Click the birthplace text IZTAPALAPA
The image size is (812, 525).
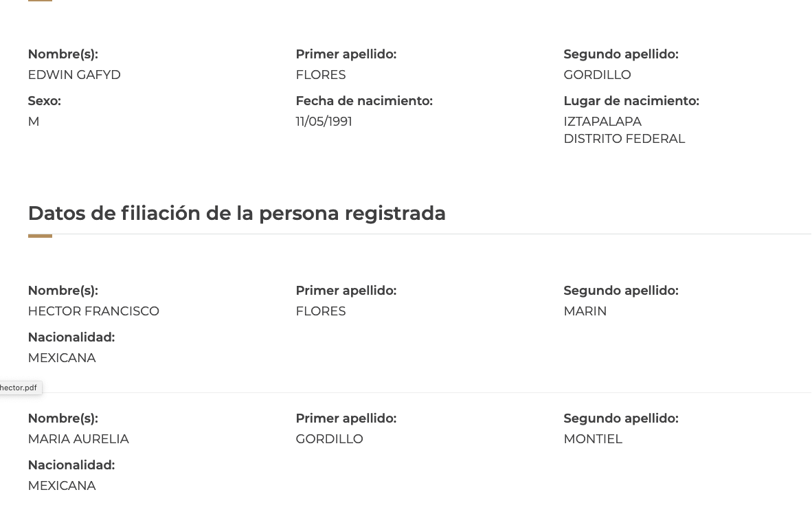(x=602, y=121)
